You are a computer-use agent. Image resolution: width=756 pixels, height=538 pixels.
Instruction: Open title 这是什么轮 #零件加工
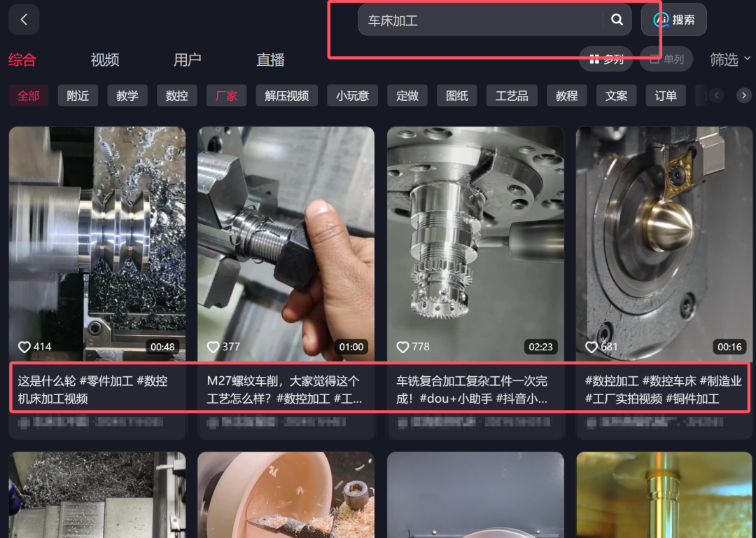click(x=93, y=390)
